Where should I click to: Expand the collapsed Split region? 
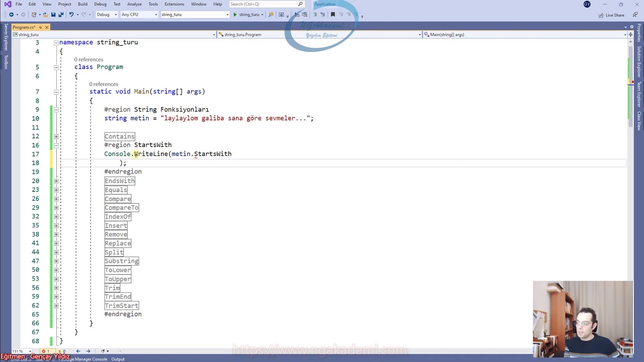[x=56, y=252]
